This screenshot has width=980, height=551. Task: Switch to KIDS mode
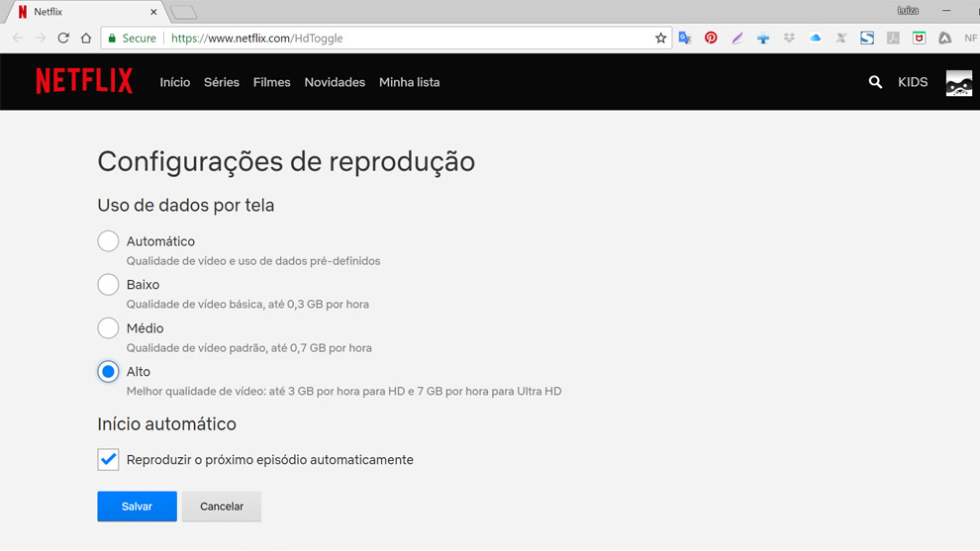(x=913, y=82)
